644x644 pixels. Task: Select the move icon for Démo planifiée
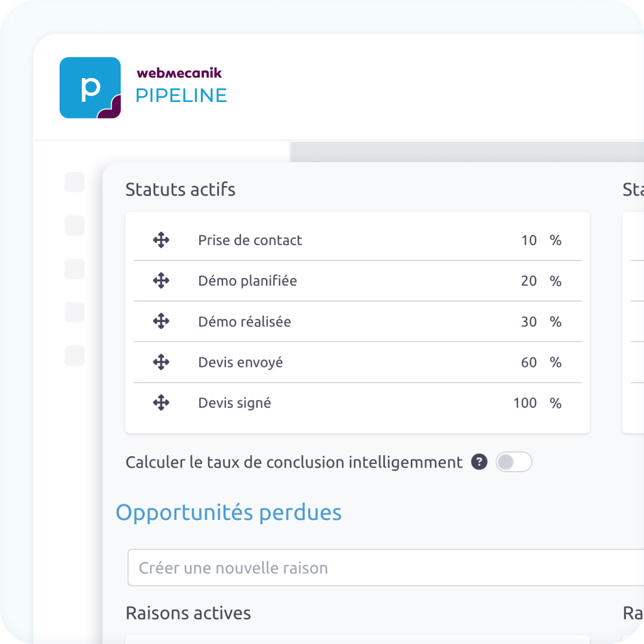click(160, 281)
